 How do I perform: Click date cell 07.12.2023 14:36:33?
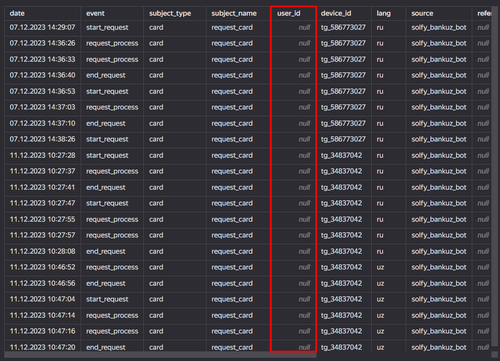click(x=42, y=59)
